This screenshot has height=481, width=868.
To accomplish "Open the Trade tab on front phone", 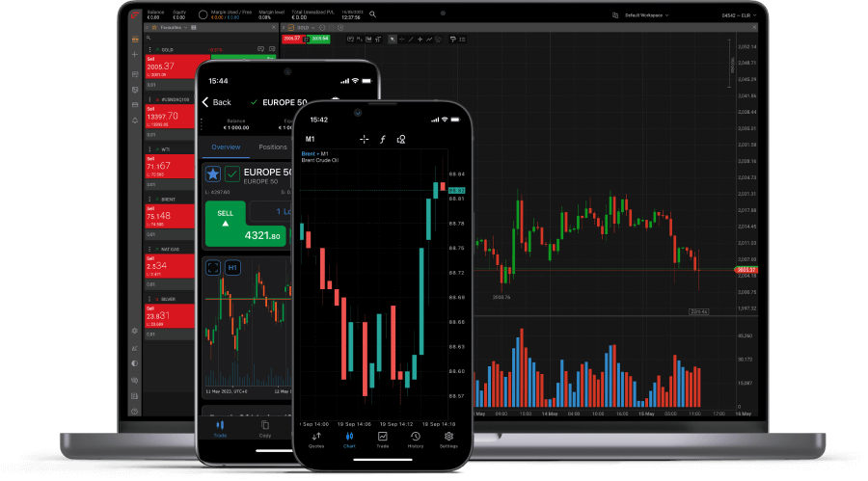I will 383,441.
